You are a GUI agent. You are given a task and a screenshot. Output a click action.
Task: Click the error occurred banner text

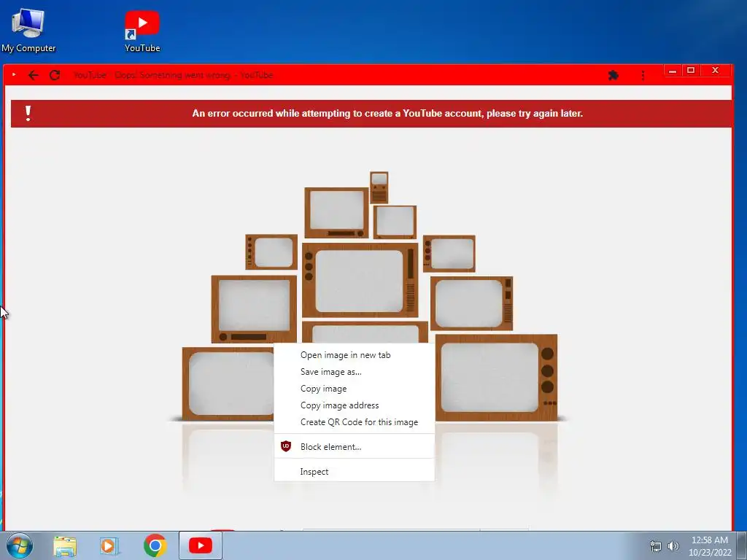coord(387,113)
